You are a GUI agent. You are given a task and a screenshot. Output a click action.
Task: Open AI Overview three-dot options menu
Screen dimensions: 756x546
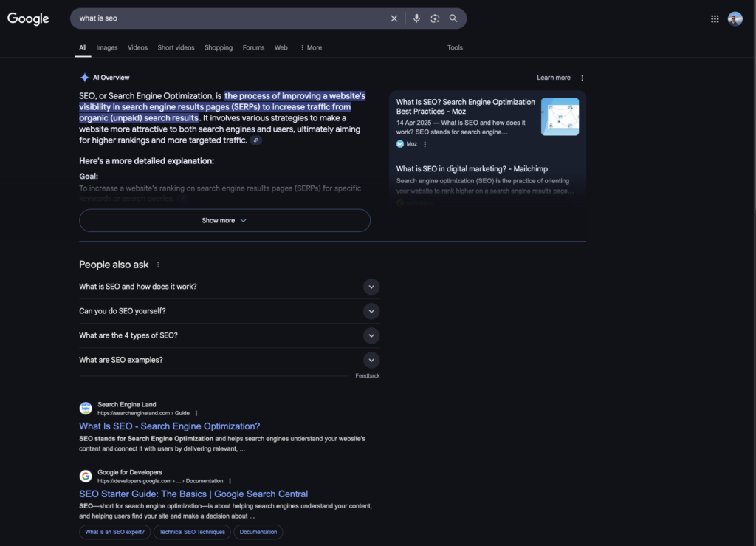tap(582, 78)
